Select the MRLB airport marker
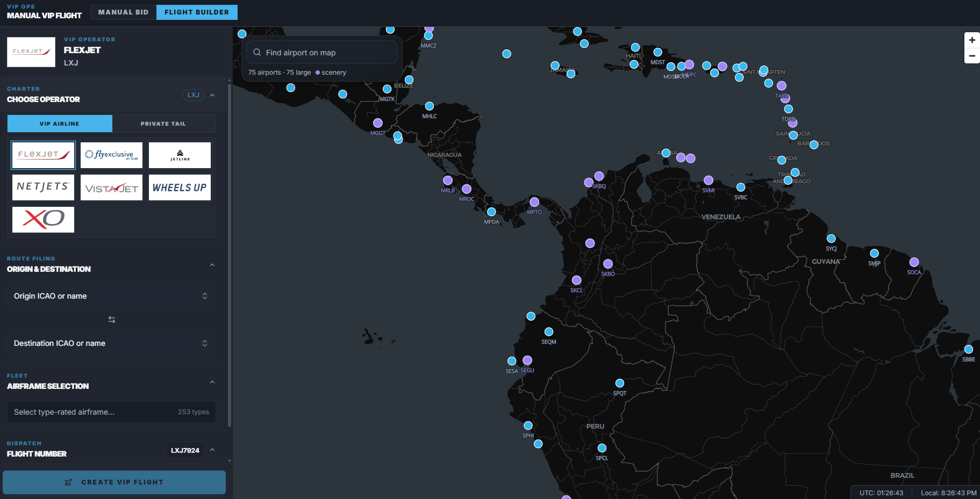This screenshot has height=499, width=980. point(448,180)
